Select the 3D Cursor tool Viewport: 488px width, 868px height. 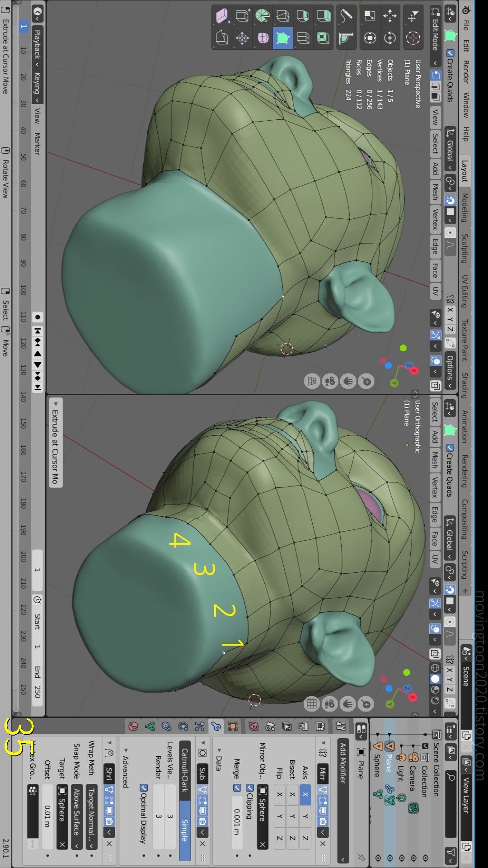[x=413, y=38]
